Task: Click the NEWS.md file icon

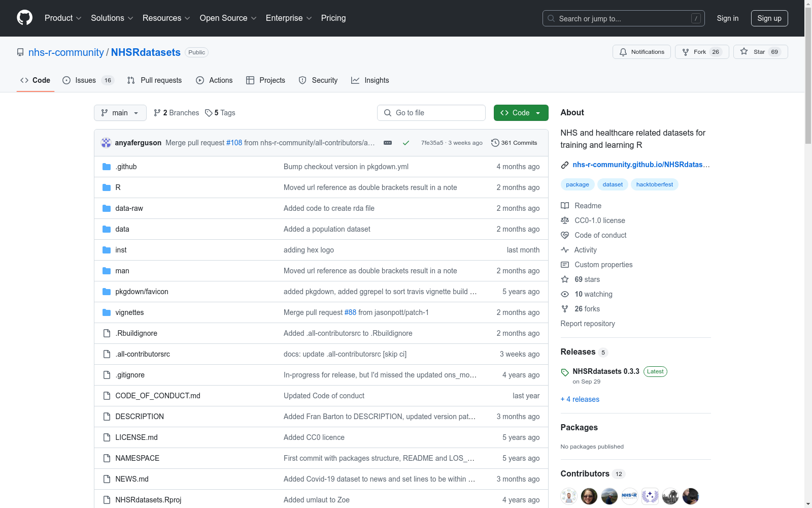Action: (107, 479)
